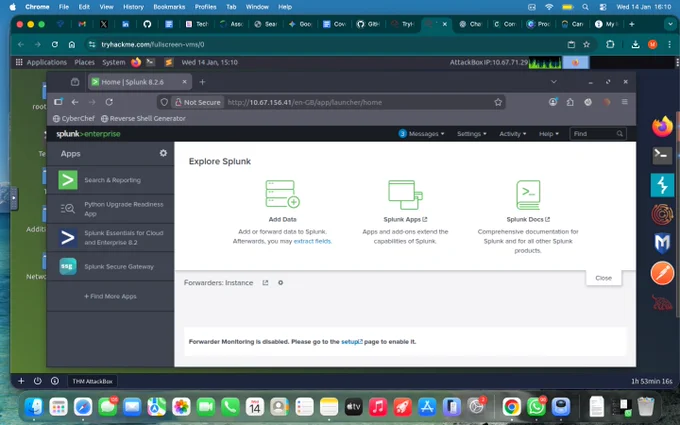This screenshot has width=680, height=425.
Task: Open the Chrome tab search chevron
Action: 670,24
